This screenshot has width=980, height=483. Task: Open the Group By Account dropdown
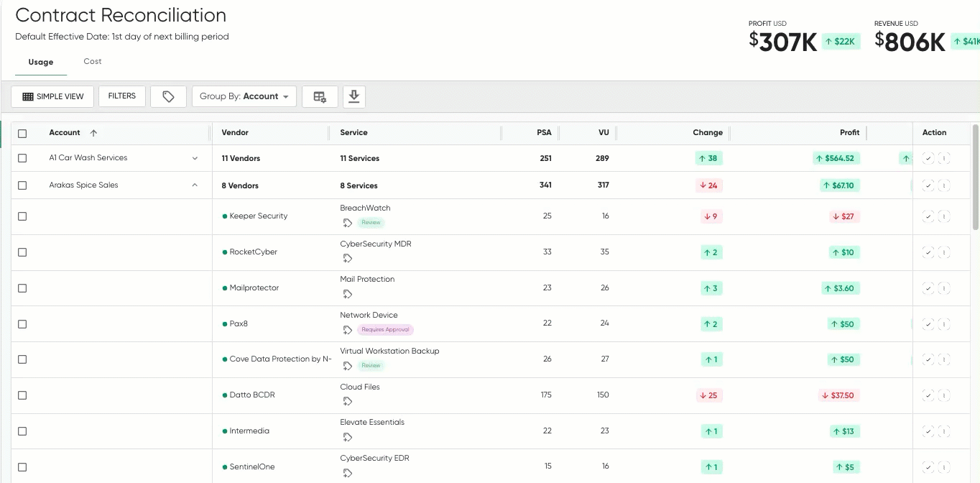(x=244, y=96)
